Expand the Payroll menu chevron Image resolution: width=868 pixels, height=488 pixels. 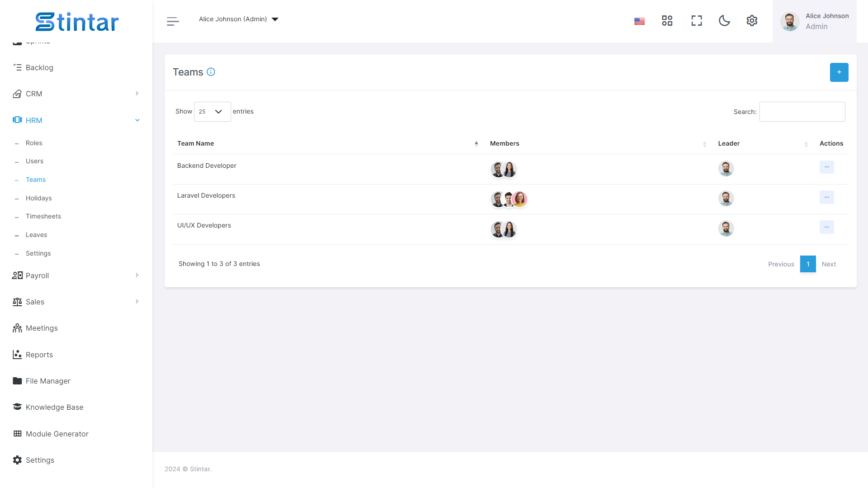(137, 275)
